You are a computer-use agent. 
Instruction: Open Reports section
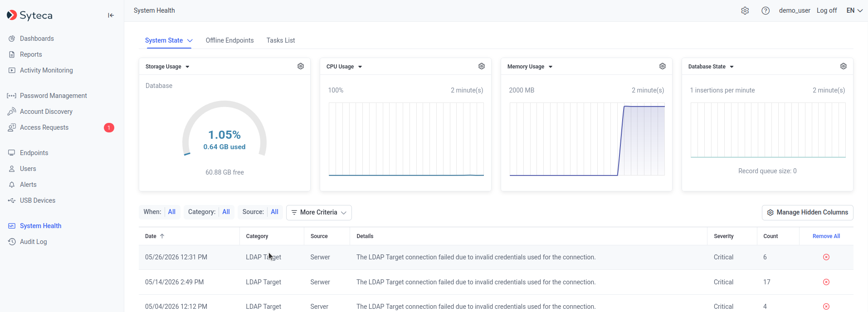pyautogui.click(x=31, y=54)
